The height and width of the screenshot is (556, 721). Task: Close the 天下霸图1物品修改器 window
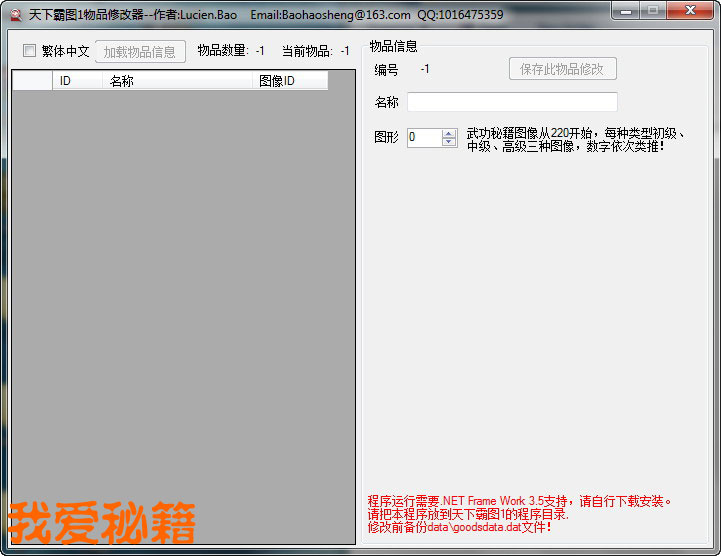689,11
